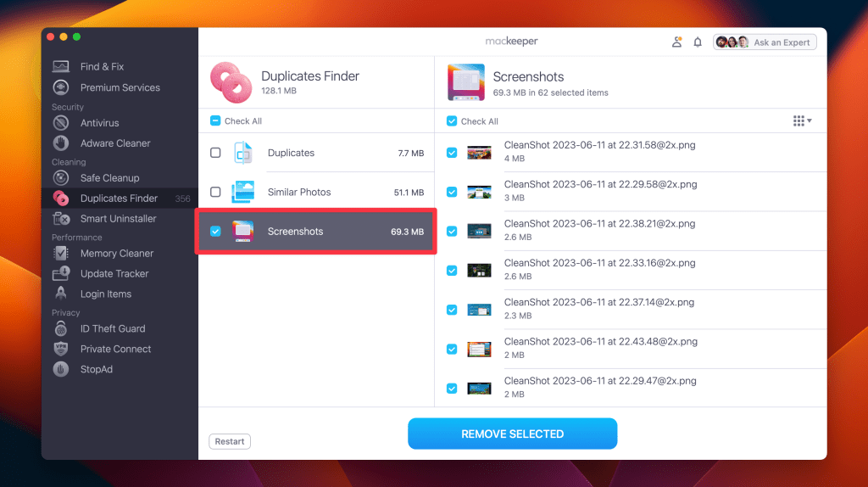Click the Restart button
This screenshot has width=868, height=487.
point(230,441)
